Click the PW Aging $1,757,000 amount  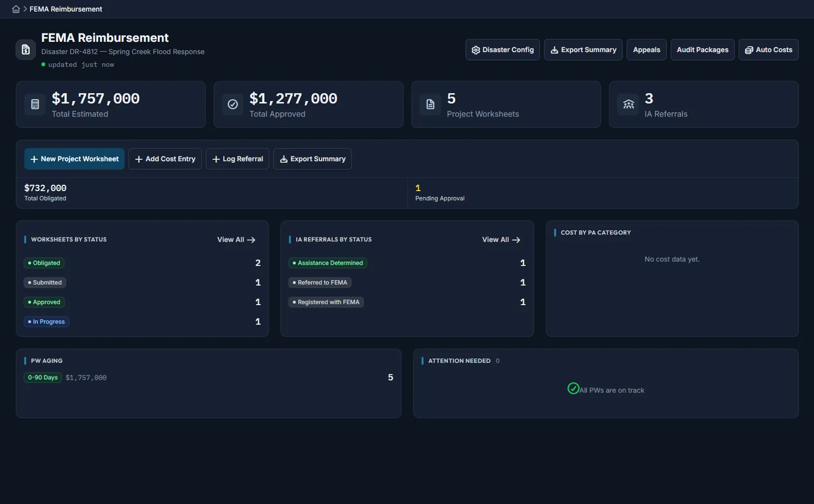click(86, 378)
